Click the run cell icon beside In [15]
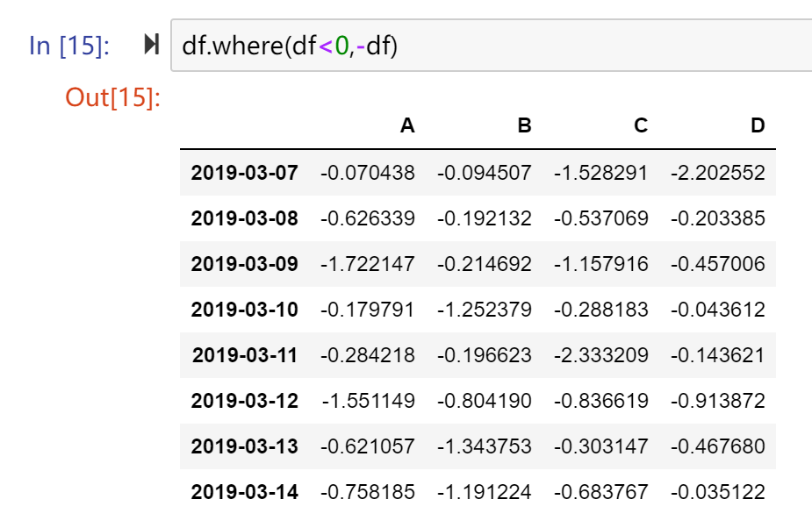 point(151,45)
